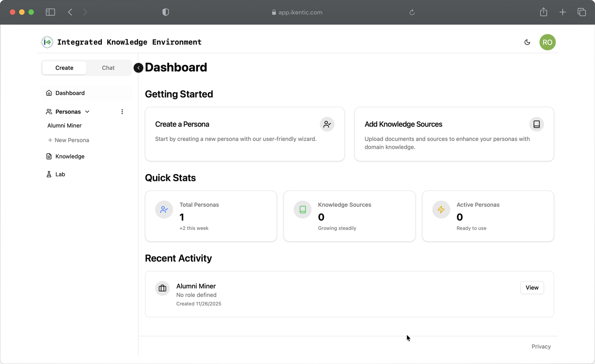Viewport: 595px width, 364px height.
Task: Collapse the Personas section chevron
Action: pyautogui.click(x=87, y=112)
